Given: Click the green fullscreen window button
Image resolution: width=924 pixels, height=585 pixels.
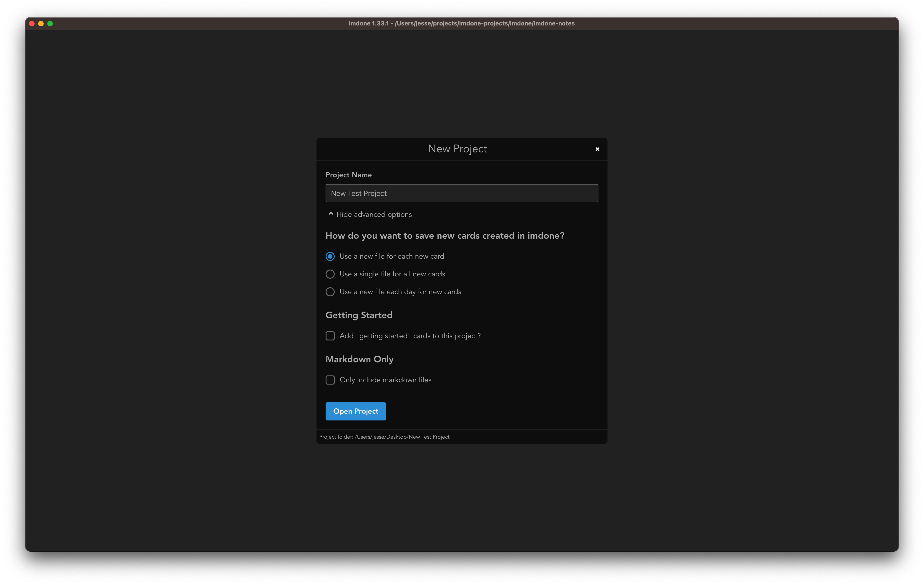Looking at the screenshot, I should coord(50,24).
